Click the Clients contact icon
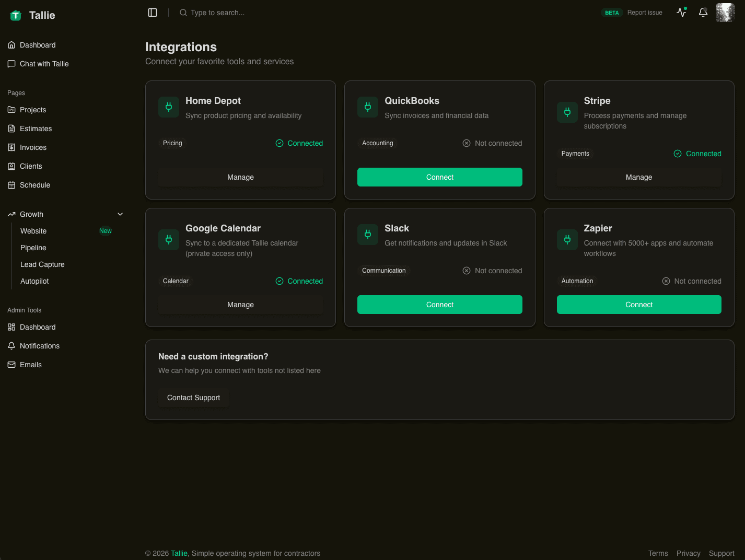Image resolution: width=745 pixels, height=560 pixels. point(11,166)
